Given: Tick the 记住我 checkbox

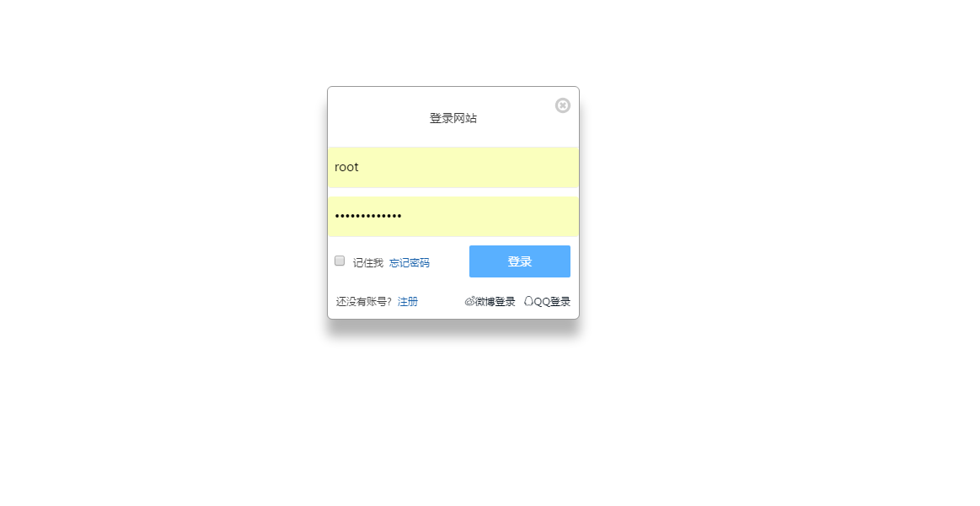Looking at the screenshot, I should pos(340,261).
